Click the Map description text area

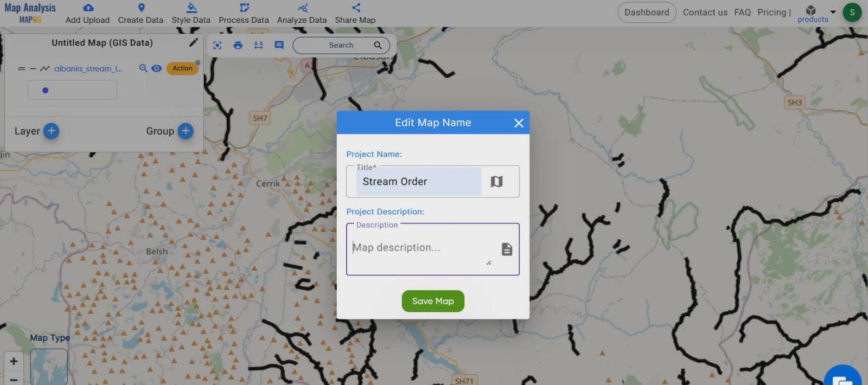420,248
